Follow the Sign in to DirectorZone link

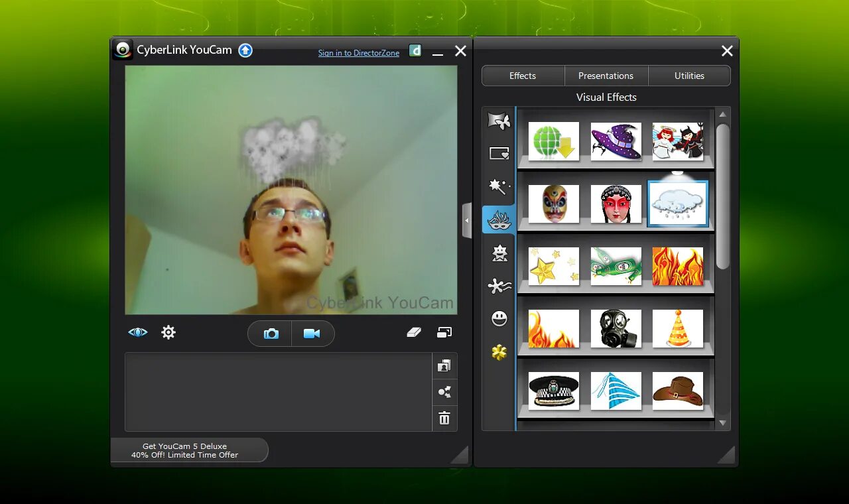pos(359,53)
